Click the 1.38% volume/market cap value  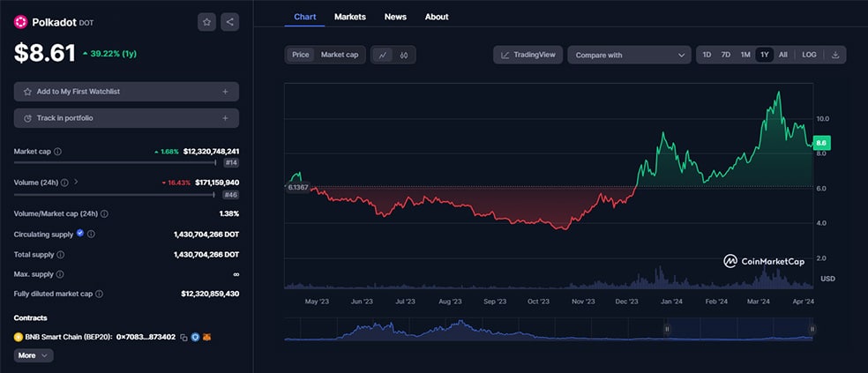point(229,213)
